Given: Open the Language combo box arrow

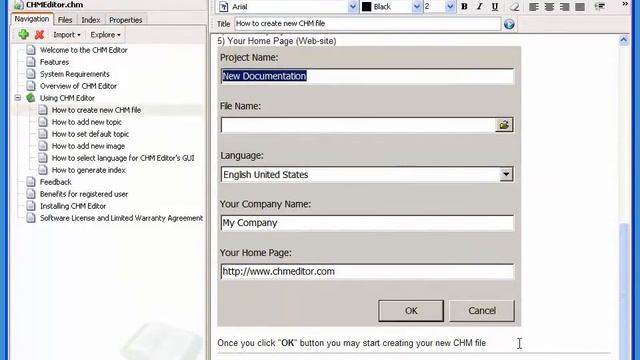Looking at the screenshot, I should click(506, 174).
